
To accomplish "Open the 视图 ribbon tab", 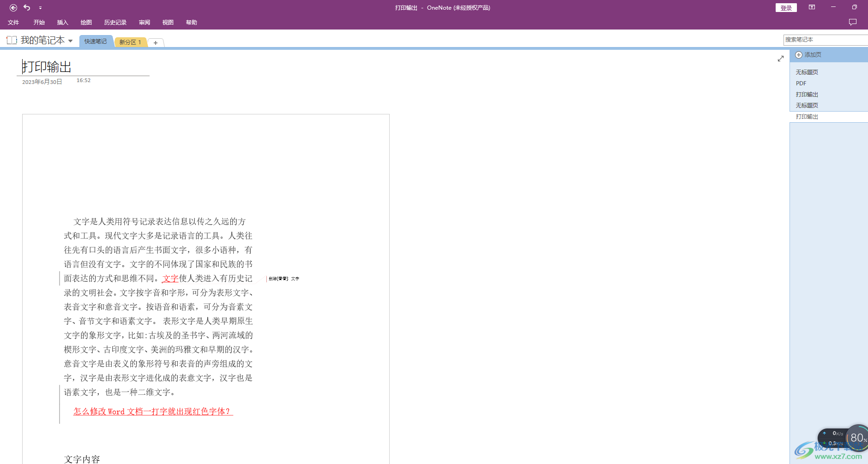I will [x=168, y=22].
